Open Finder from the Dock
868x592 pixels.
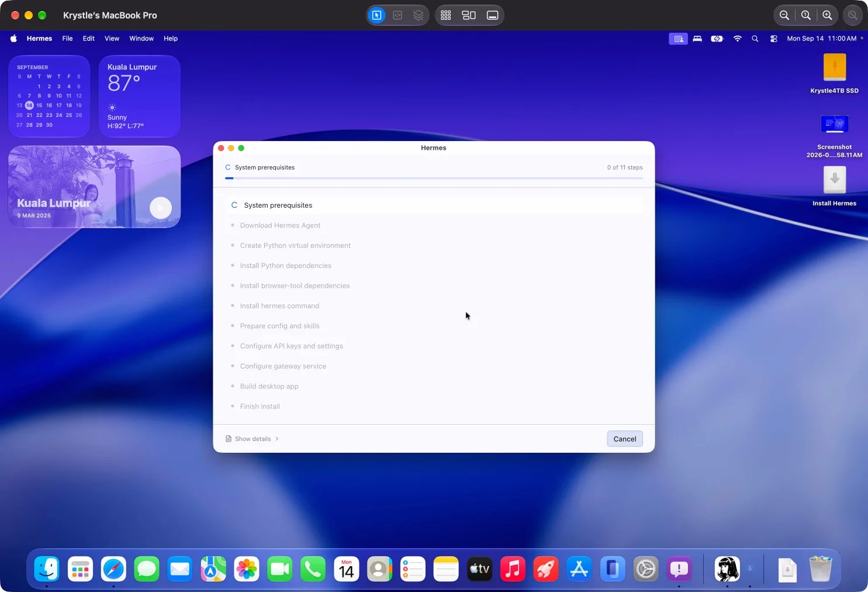coord(47,569)
